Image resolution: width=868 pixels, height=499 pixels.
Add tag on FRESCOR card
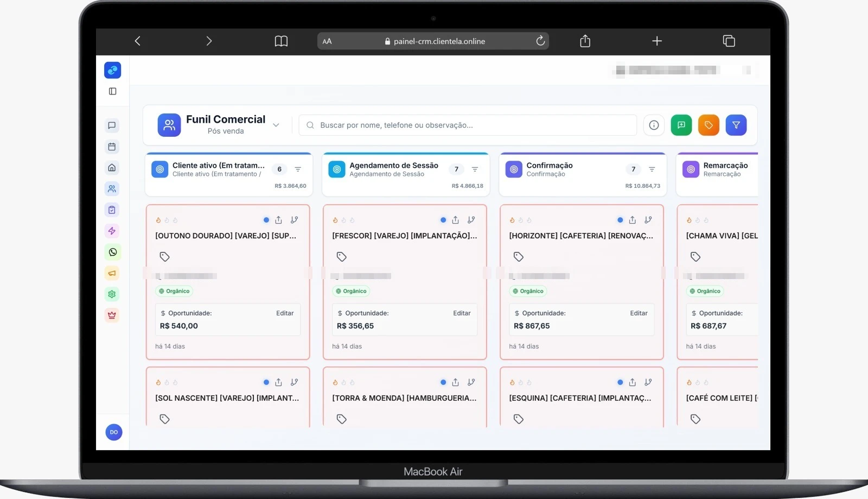pos(341,256)
